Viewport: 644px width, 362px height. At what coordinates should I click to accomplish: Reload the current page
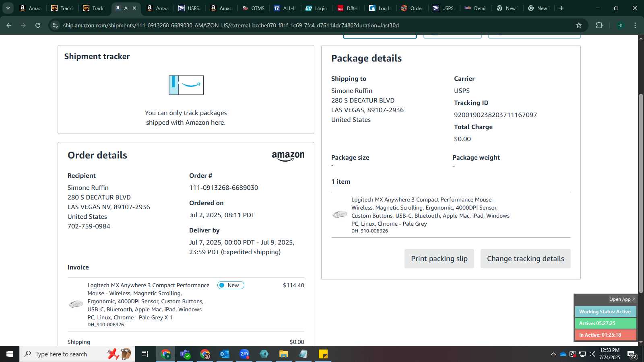coord(38,25)
